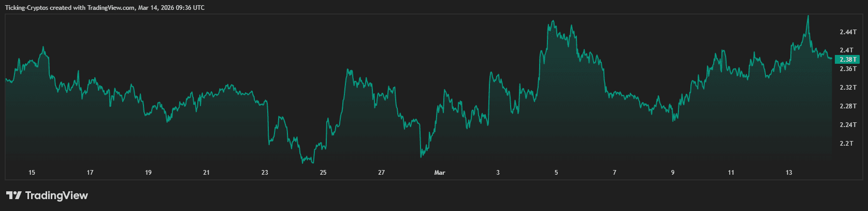Select the 2.4T price axis label

(x=846, y=50)
